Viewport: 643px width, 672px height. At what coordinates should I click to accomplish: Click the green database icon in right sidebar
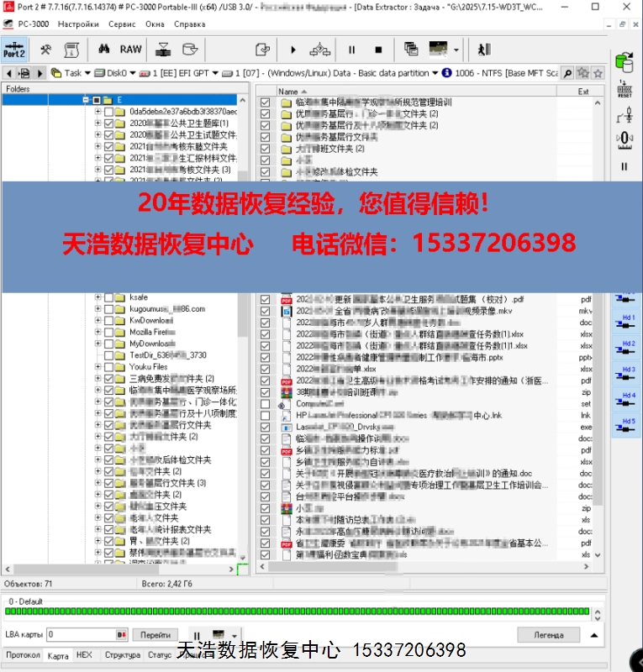click(624, 61)
